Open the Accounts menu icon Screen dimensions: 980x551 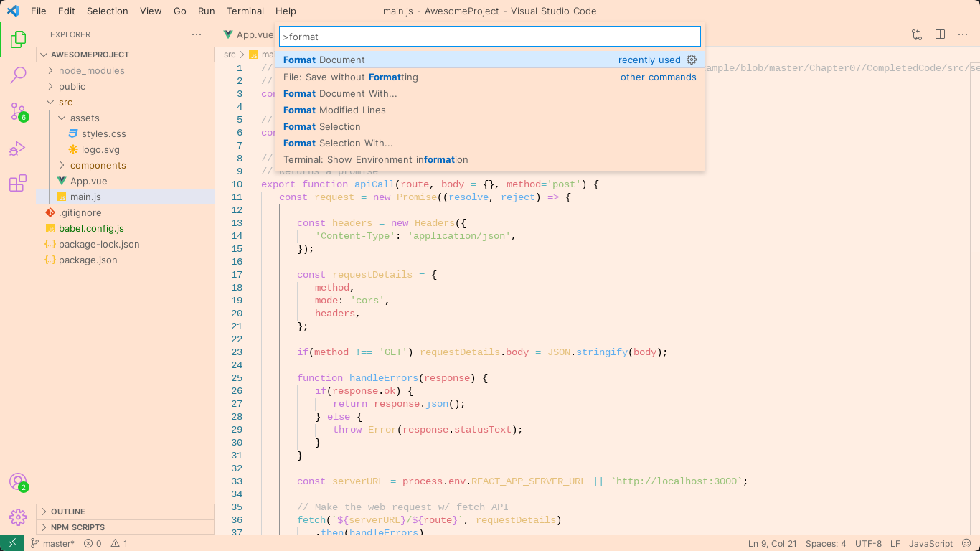coord(18,481)
